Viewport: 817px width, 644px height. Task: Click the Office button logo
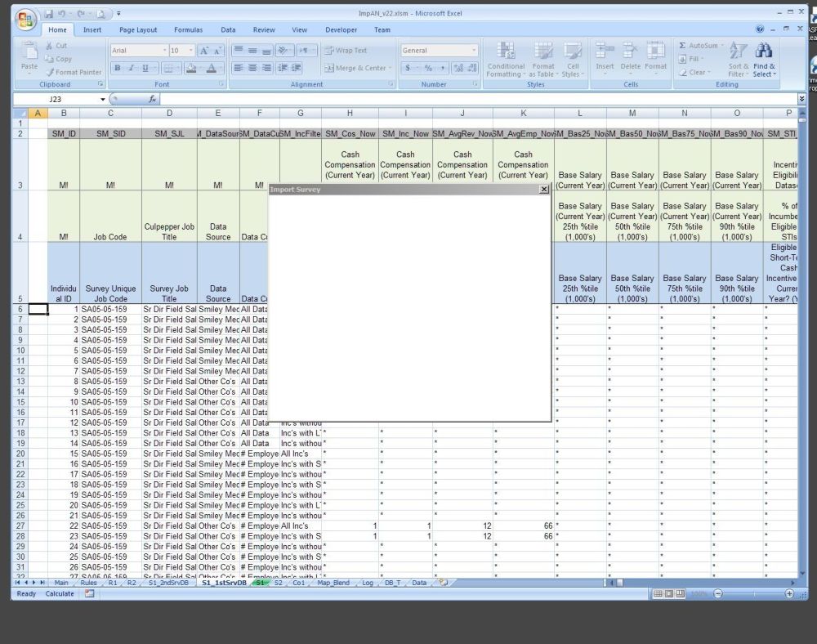(27, 20)
